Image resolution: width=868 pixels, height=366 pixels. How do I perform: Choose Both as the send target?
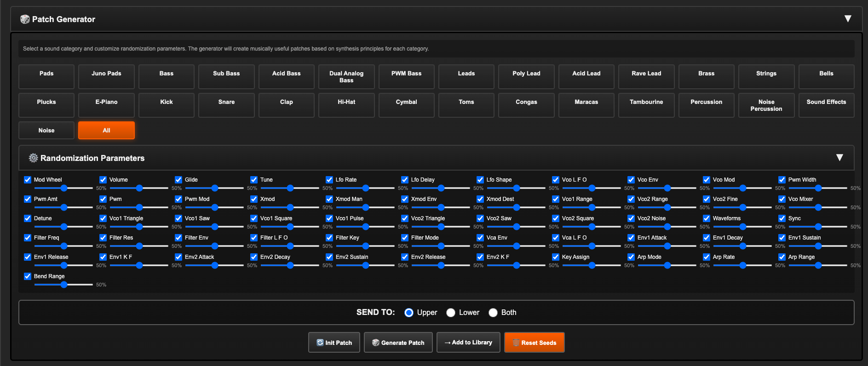tap(493, 313)
